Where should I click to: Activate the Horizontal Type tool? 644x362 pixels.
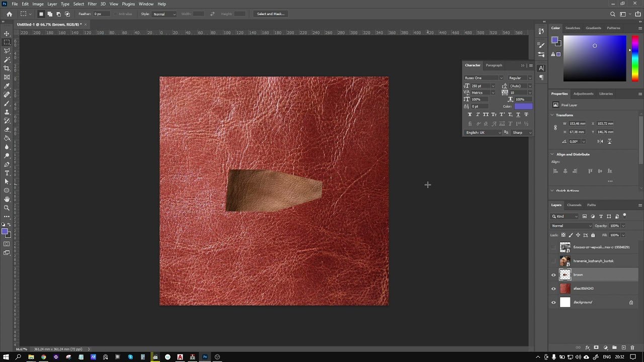(x=7, y=173)
